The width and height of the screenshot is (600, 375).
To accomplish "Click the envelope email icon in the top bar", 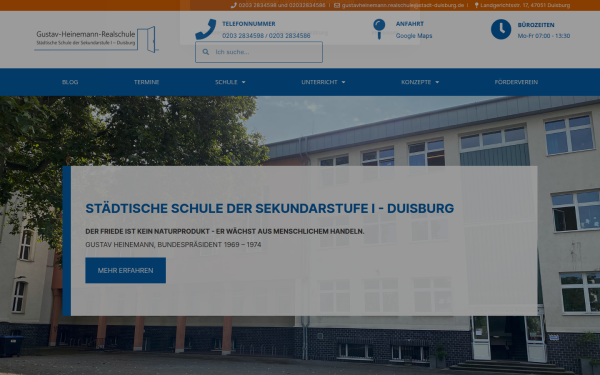I will point(337,5).
